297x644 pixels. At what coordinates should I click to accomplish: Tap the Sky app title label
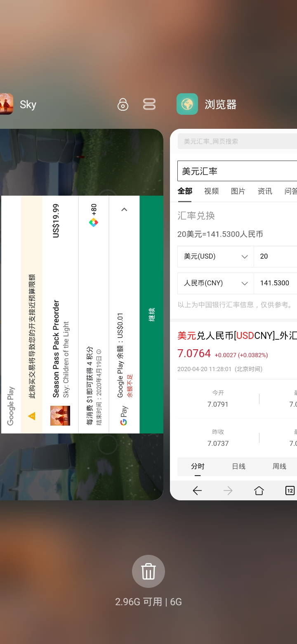tap(28, 104)
